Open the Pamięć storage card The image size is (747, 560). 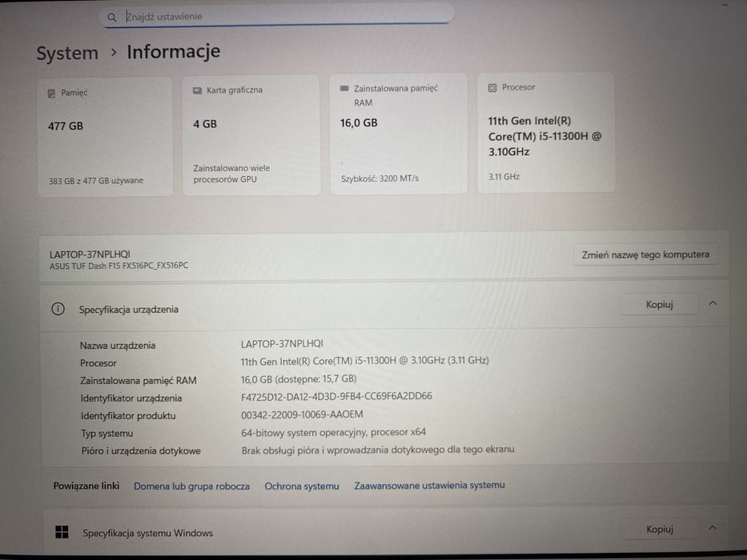click(x=105, y=137)
